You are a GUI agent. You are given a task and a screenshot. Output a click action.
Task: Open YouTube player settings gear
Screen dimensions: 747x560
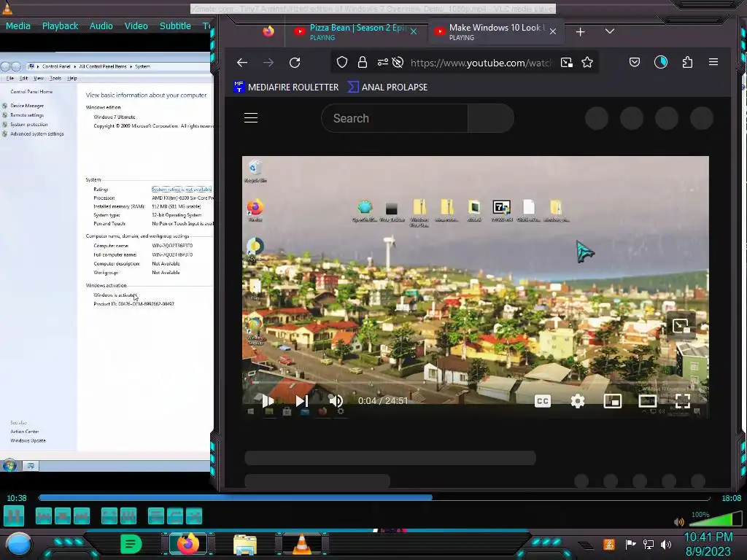578,401
